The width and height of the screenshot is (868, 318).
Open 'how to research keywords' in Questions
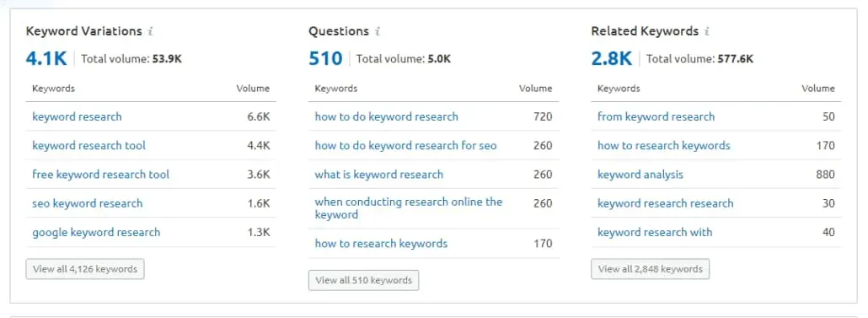382,243
